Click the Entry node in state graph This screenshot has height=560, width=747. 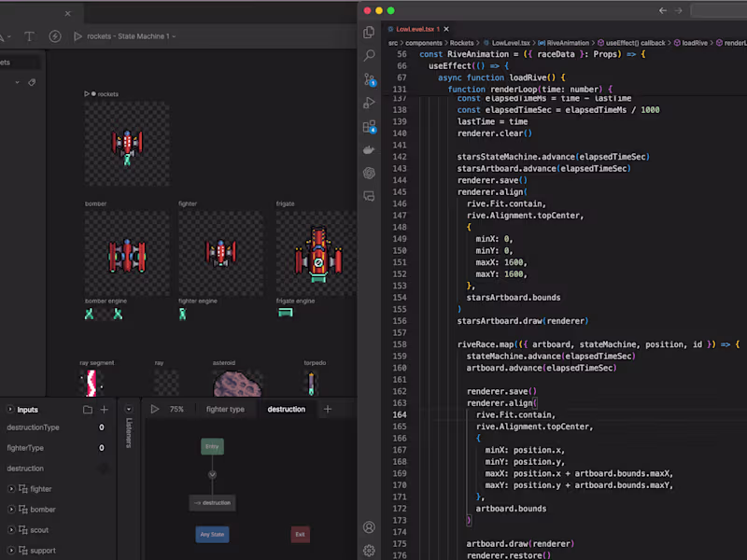212,447
